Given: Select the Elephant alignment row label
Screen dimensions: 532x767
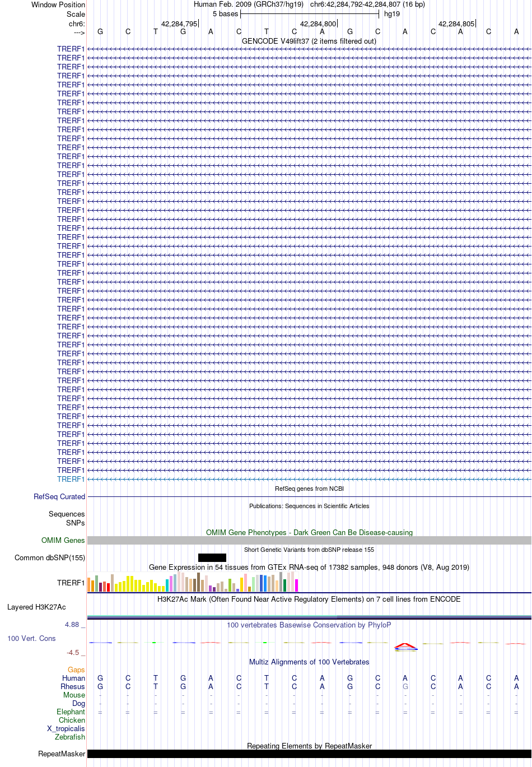Looking at the screenshot, I should pos(71,712).
